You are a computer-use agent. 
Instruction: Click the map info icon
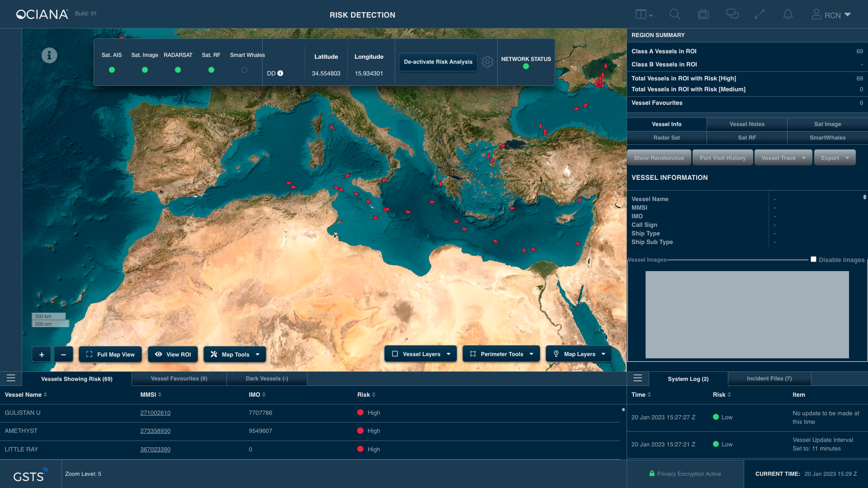pos(49,55)
